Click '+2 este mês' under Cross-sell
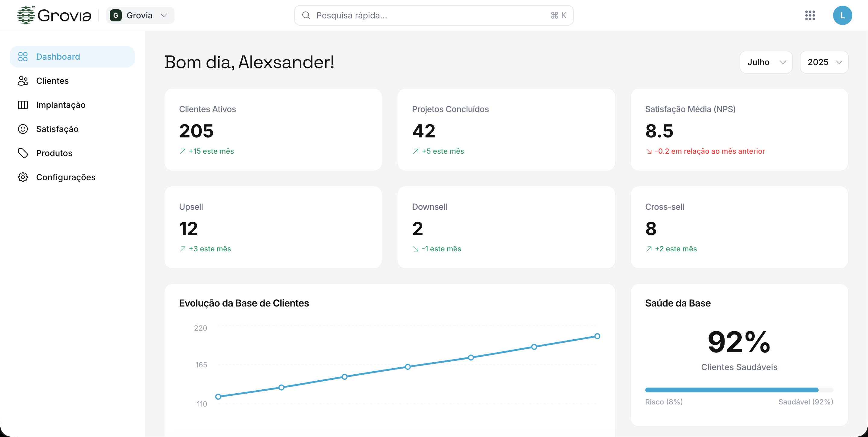This screenshot has height=437, width=868. [676, 249]
